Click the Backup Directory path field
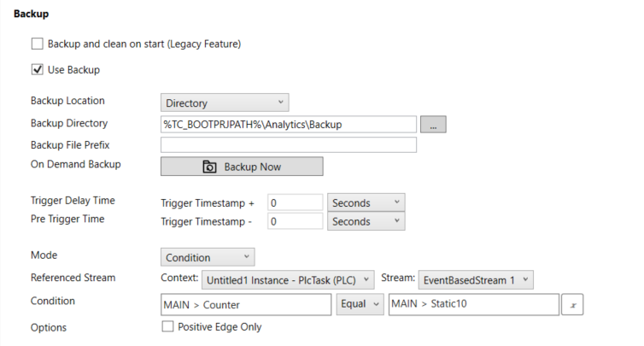This screenshot has height=346, width=644. click(289, 125)
